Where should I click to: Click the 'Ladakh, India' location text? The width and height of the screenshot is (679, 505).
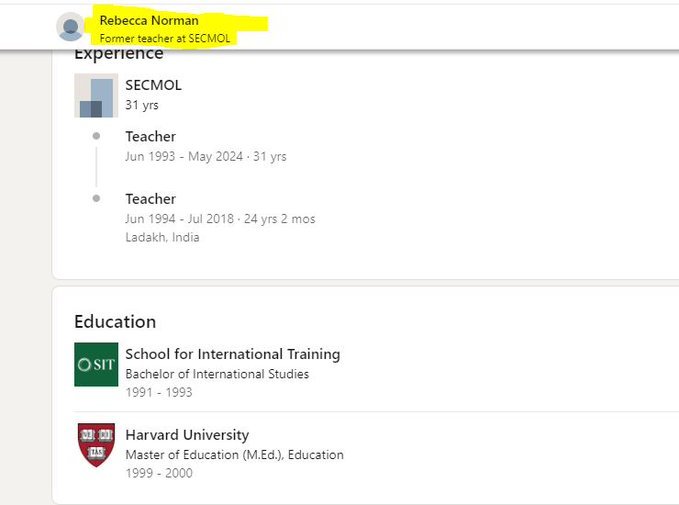tap(162, 237)
